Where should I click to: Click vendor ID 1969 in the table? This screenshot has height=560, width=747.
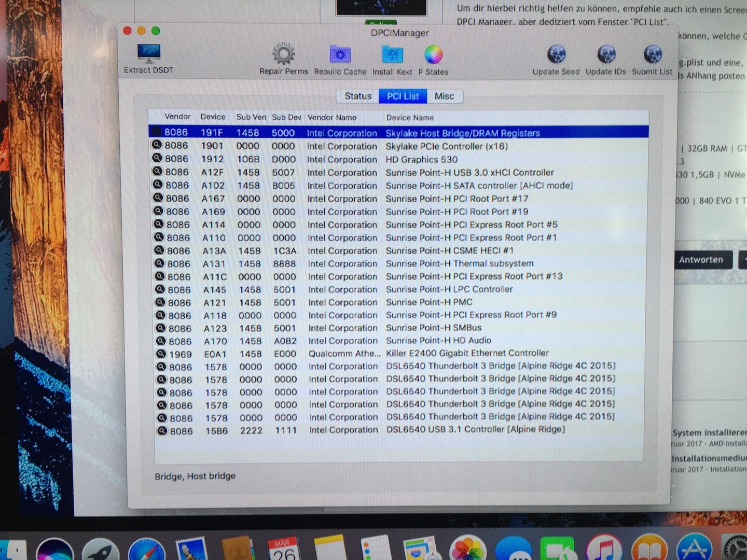tap(181, 354)
